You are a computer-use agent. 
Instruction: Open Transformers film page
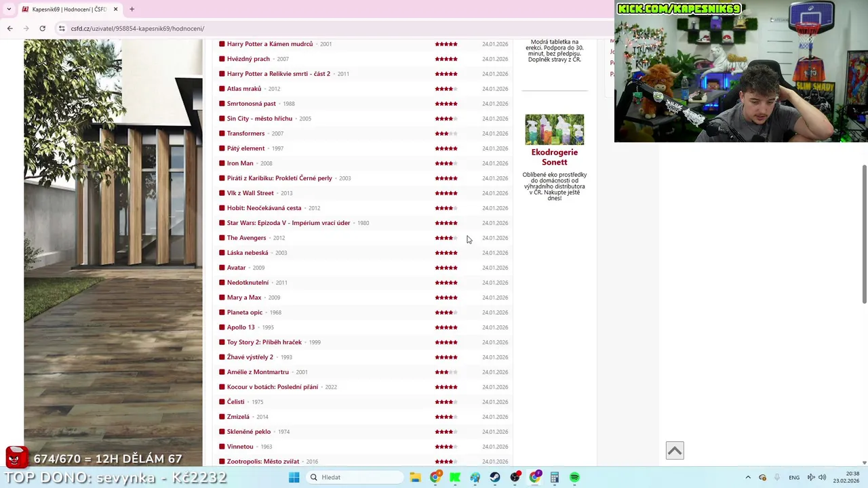[x=245, y=134]
